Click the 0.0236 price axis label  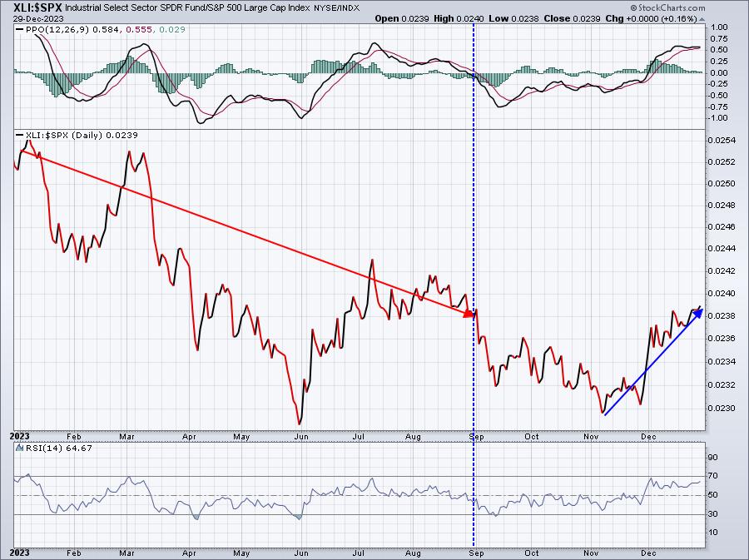[x=722, y=339]
